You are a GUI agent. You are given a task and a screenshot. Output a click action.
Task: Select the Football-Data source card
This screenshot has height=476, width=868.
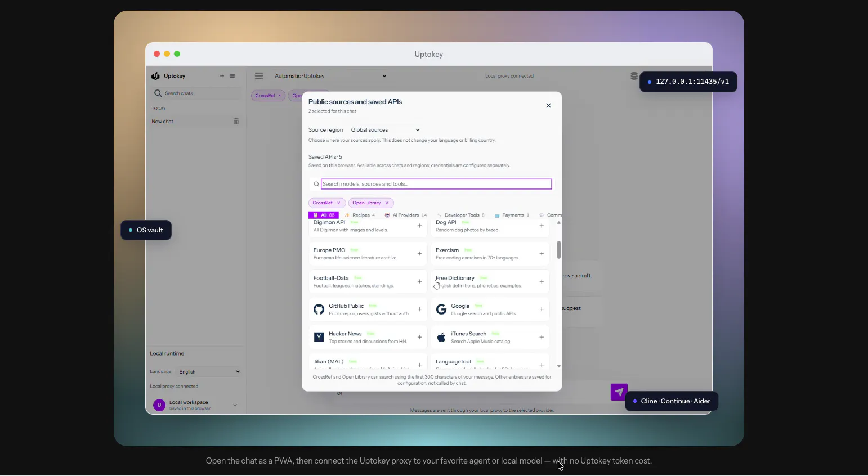[x=368, y=281]
